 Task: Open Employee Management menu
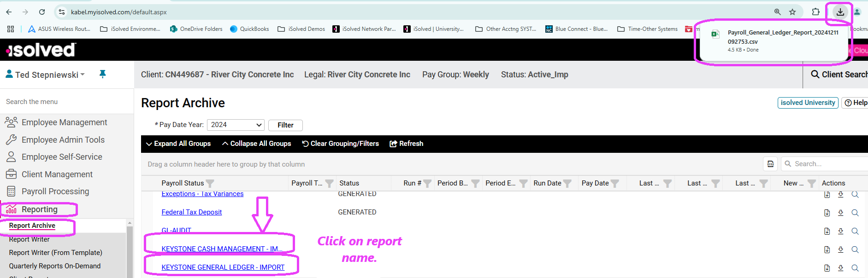tap(64, 122)
